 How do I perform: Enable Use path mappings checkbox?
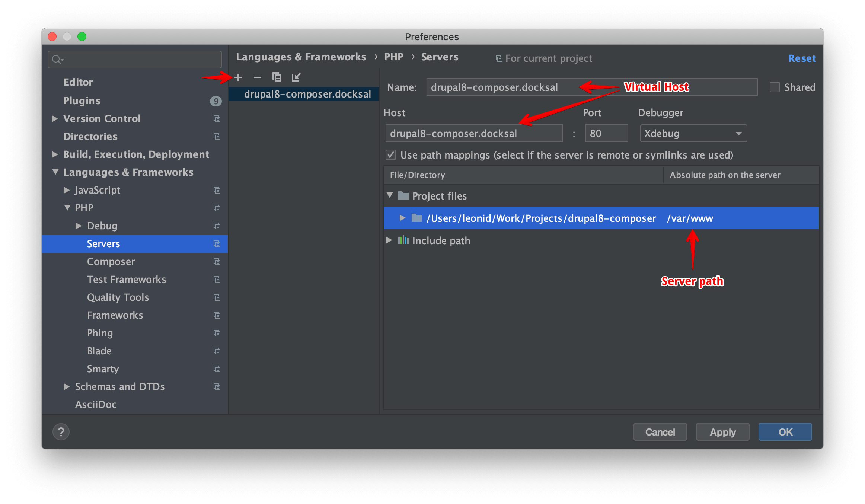click(x=390, y=155)
